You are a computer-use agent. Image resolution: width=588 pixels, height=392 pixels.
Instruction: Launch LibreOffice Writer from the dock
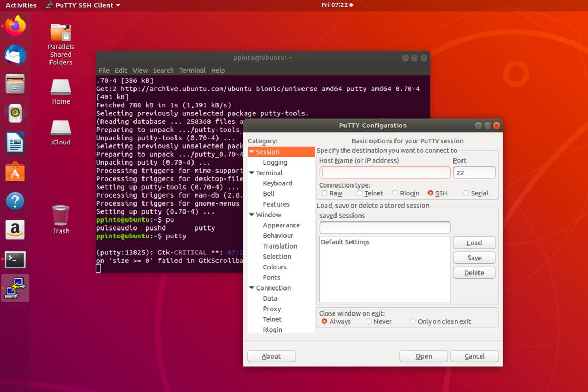click(x=15, y=142)
